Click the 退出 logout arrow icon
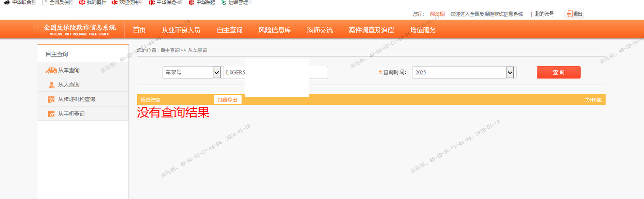Screen dimensions: 644x199 click(569, 14)
